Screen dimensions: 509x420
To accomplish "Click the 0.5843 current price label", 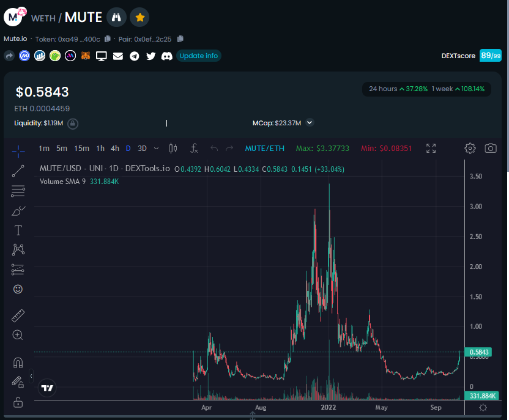I will click(x=478, y=352).
